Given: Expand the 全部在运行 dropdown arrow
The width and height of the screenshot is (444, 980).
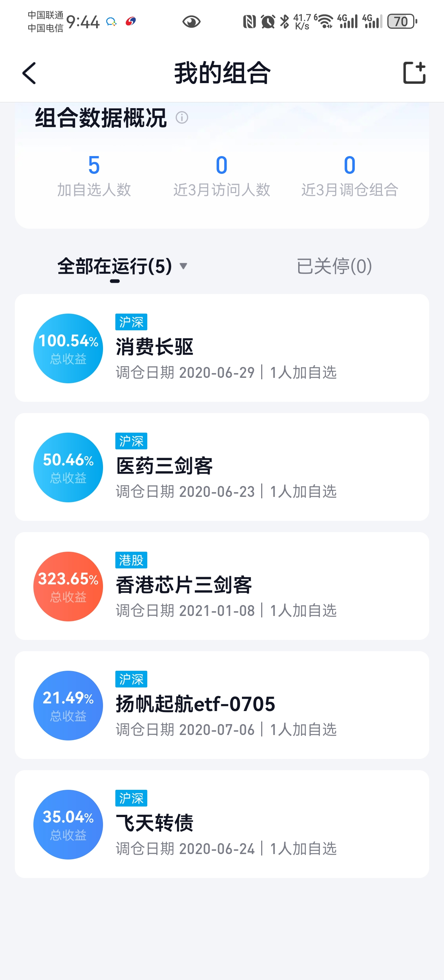Looking at the screenshot, I should [184, 266].
